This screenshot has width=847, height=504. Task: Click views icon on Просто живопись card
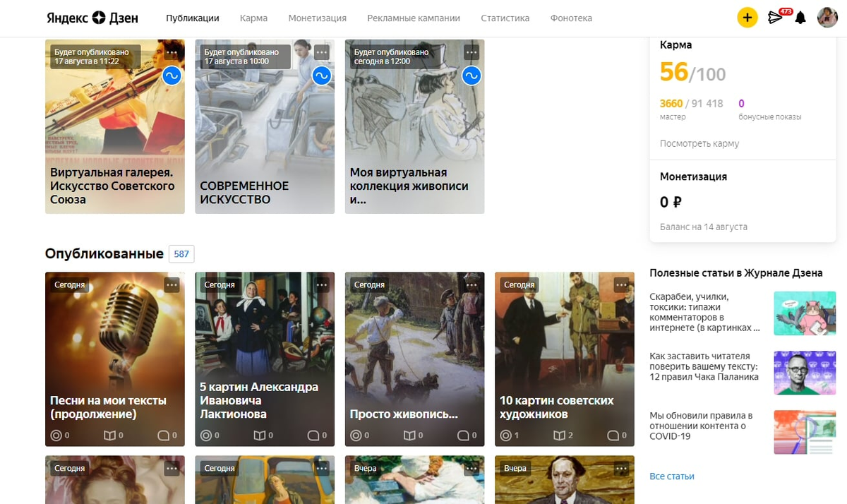[x=356, y=436]
